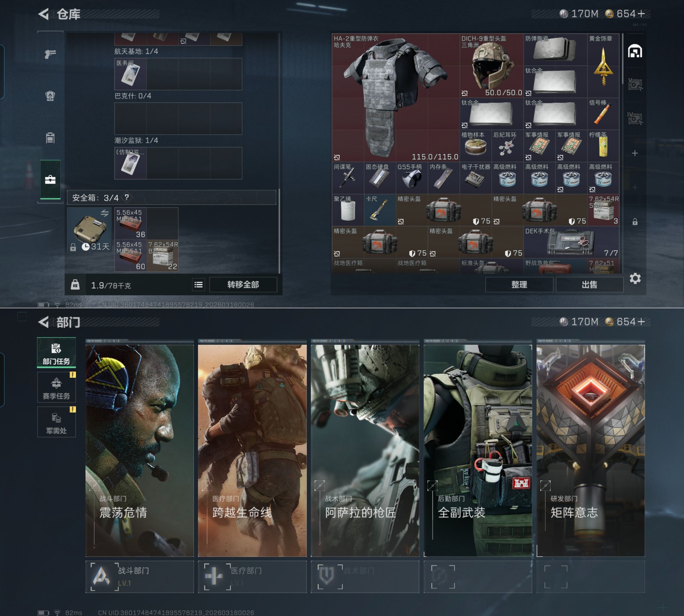This screenshot has width=684, height=616.
Task: Click the right inventory vertical scrollbar
Action: click(x=622, y=59)
